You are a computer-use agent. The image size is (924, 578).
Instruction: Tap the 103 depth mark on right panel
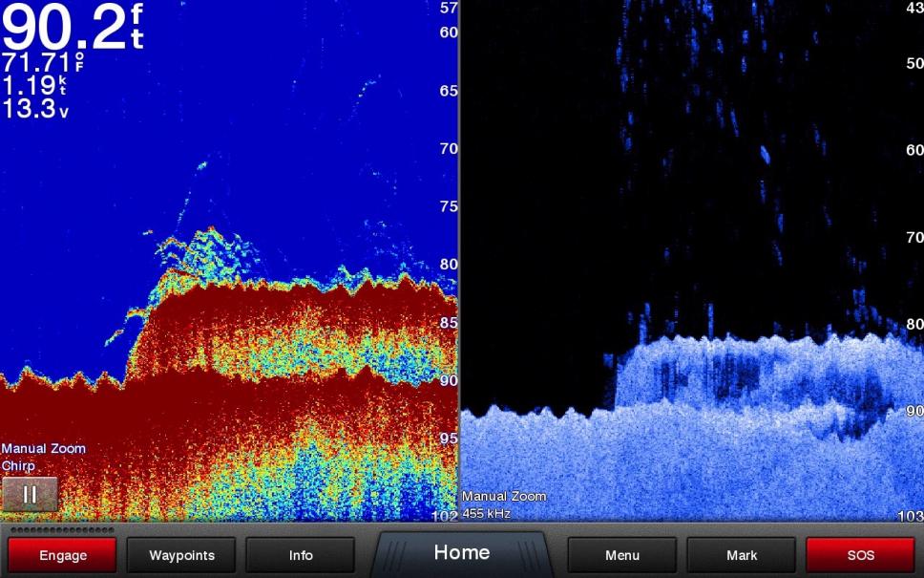(910, 517)
